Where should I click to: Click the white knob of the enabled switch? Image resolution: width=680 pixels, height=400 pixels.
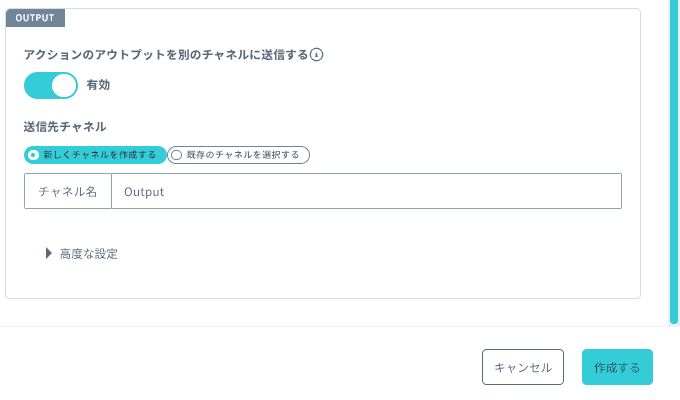pyautogui.click(x=64, y=85)
